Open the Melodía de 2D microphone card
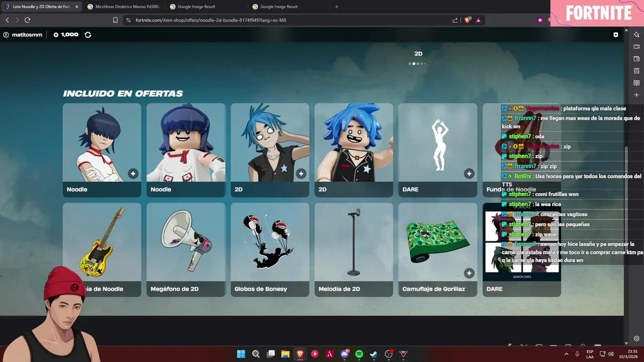644x362 pixels. pyautogui.click(x=354, y=249)
